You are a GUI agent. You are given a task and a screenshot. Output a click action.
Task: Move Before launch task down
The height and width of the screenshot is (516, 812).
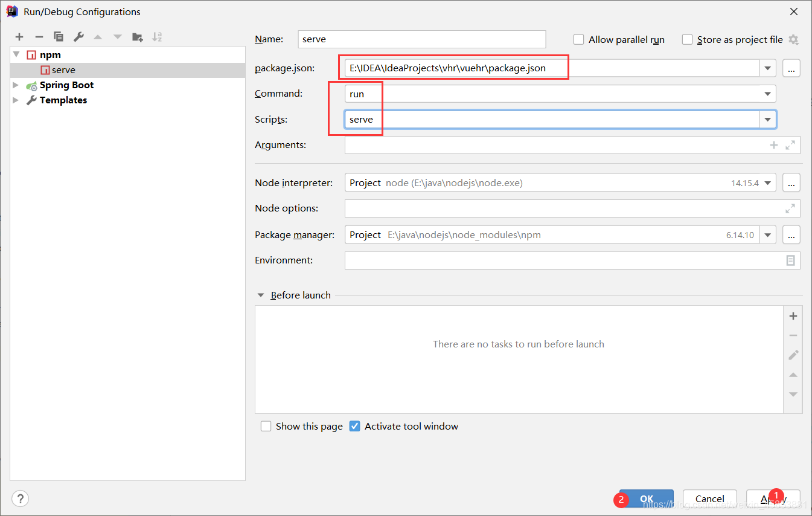[793, 394]
